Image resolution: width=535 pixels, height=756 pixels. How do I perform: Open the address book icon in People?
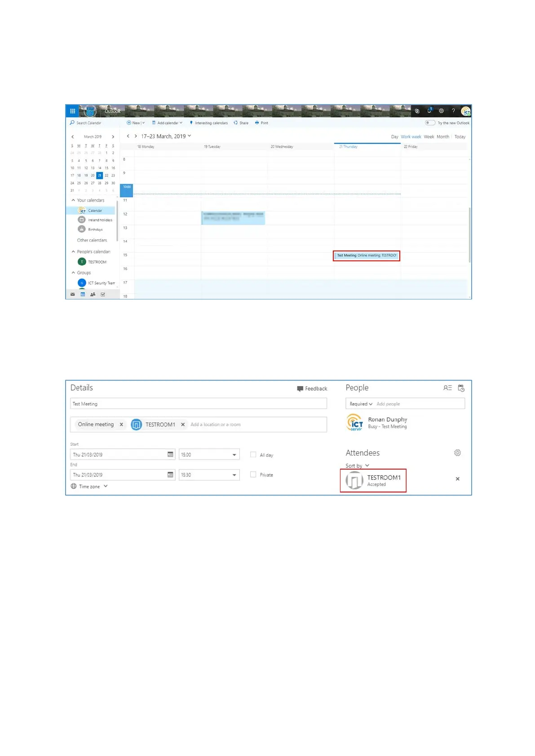[447, 388]
